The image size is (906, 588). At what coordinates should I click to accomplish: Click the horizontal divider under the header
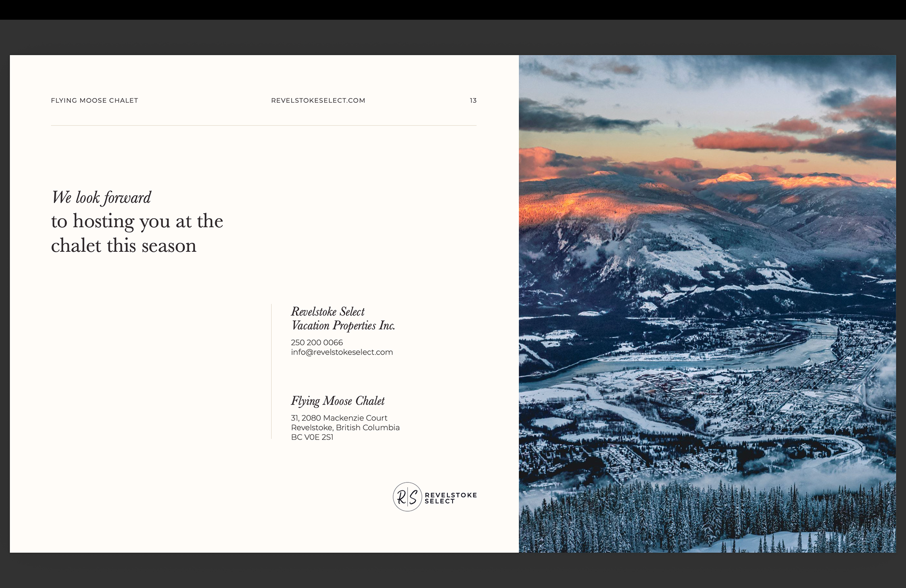263,125
